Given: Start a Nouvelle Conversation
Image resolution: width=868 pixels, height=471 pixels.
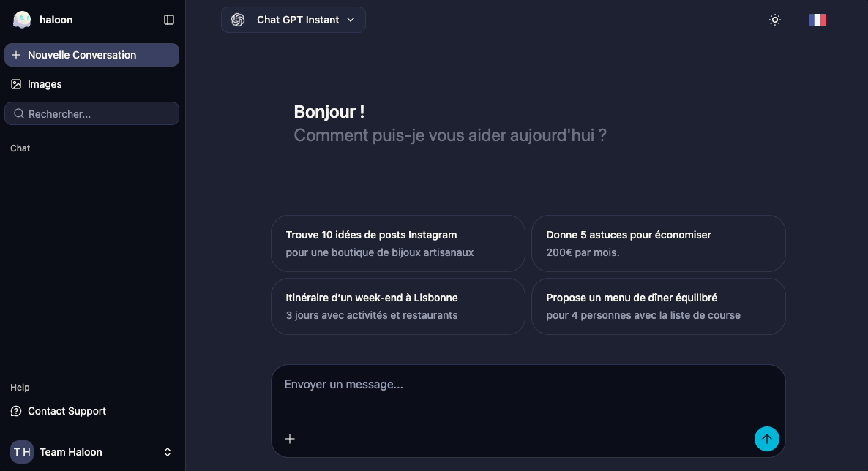Looking at the screenshot, I should [91, 55].
